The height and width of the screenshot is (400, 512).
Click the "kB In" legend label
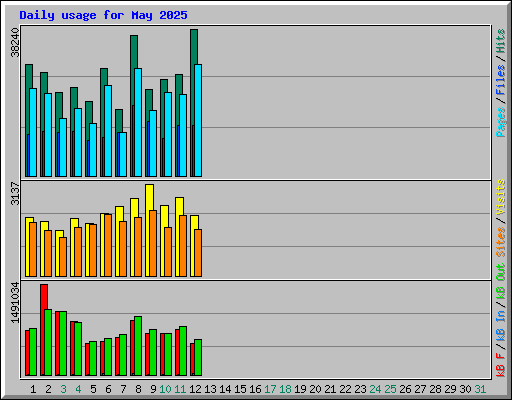[x=500, y=325]
